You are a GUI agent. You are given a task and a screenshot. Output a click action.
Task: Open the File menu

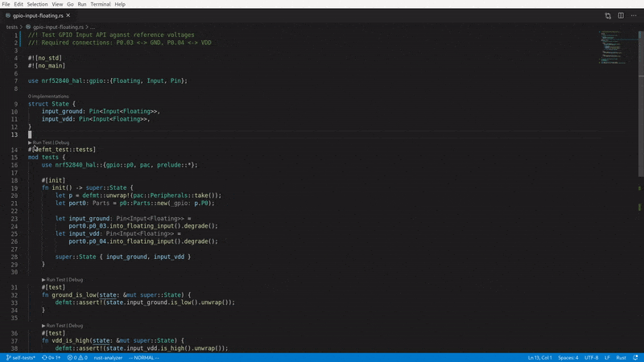[6, 4]
